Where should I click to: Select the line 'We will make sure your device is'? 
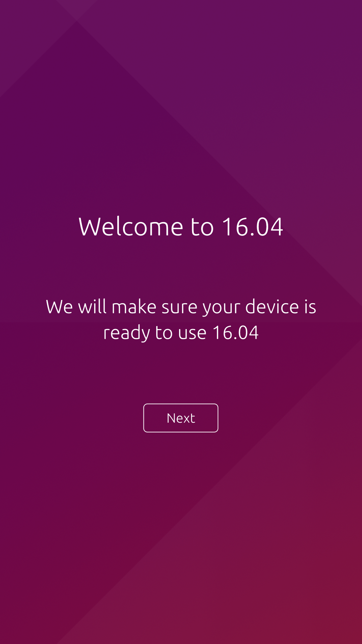click(181, 307)
